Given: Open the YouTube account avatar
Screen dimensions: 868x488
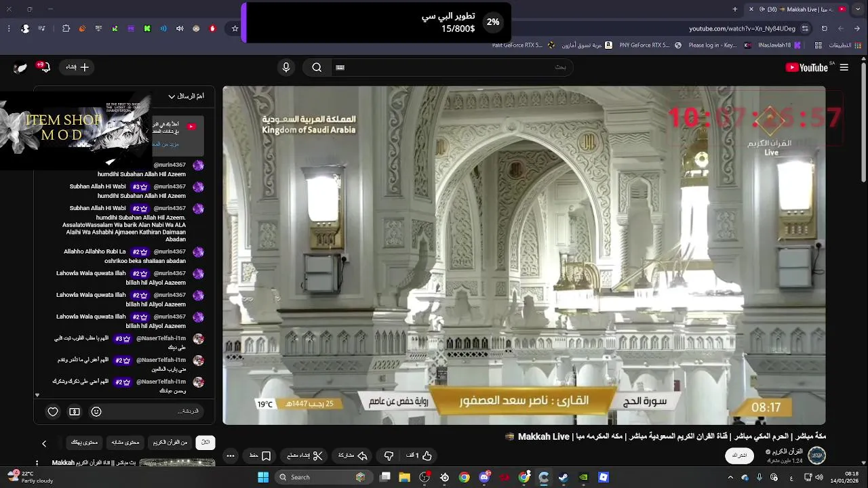Looking at the screenshot, I should tap(21, 67).
